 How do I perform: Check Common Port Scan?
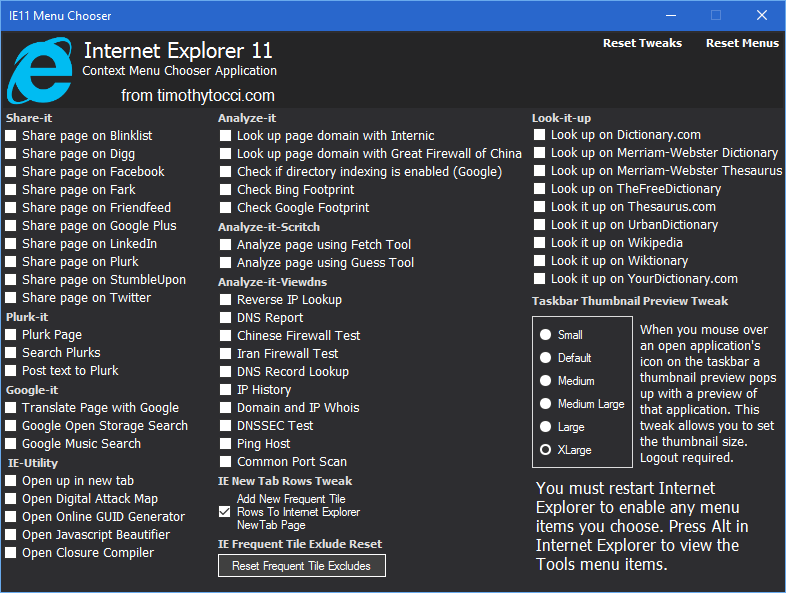[226, 462]
